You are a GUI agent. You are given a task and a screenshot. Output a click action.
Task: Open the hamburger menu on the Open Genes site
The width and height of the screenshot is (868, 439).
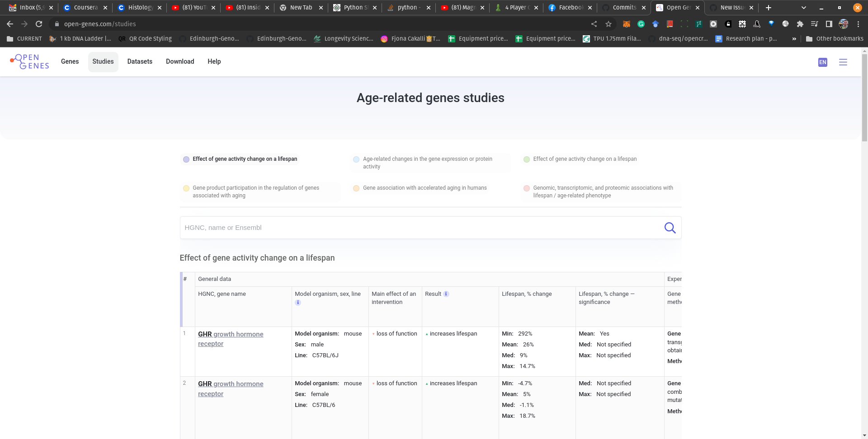pos(843,62)
